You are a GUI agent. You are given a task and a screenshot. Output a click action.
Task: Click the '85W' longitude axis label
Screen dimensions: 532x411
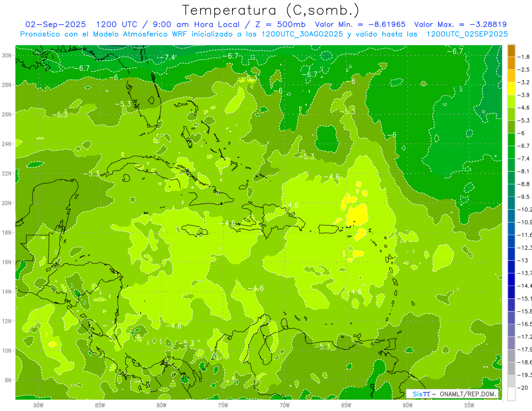[100, 405]
